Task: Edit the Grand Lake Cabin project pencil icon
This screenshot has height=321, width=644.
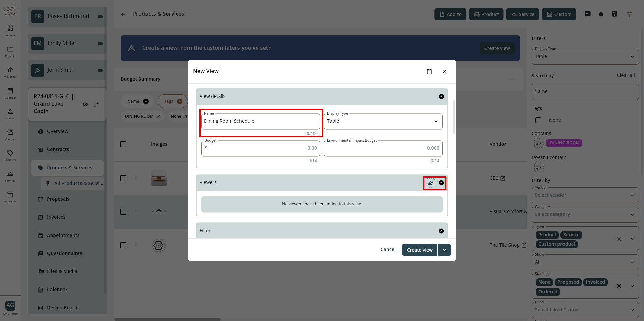Action: (97, 104)
